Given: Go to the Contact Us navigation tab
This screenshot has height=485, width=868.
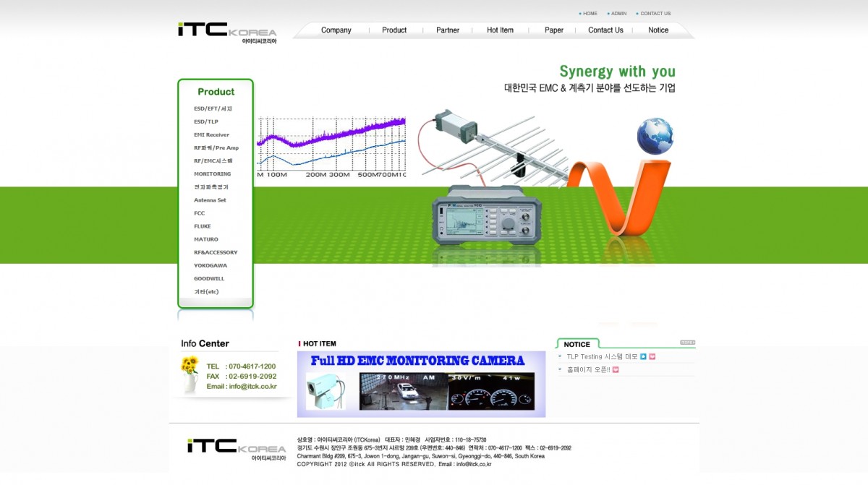Looking at the screenshot, I should click(x=605, y=30).
